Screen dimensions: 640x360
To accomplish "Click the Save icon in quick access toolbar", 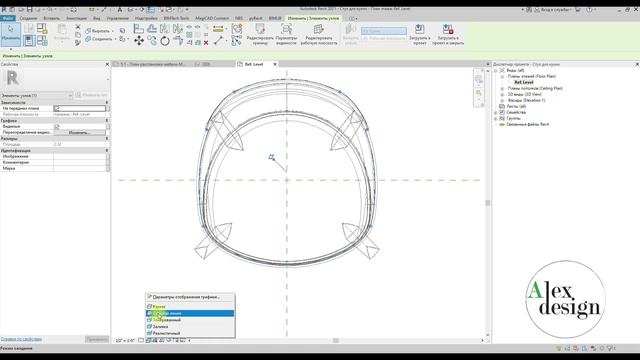I will coord(29,9).
